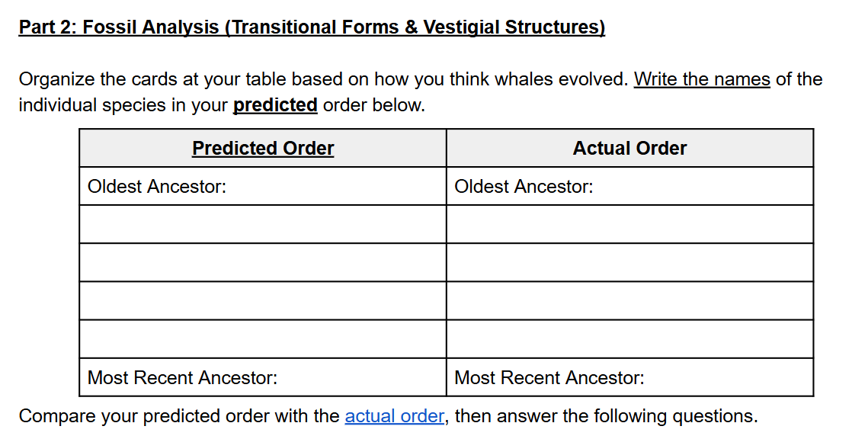Select fourth row of Predicted Order column
868x439 pixels.
point(263,300)
